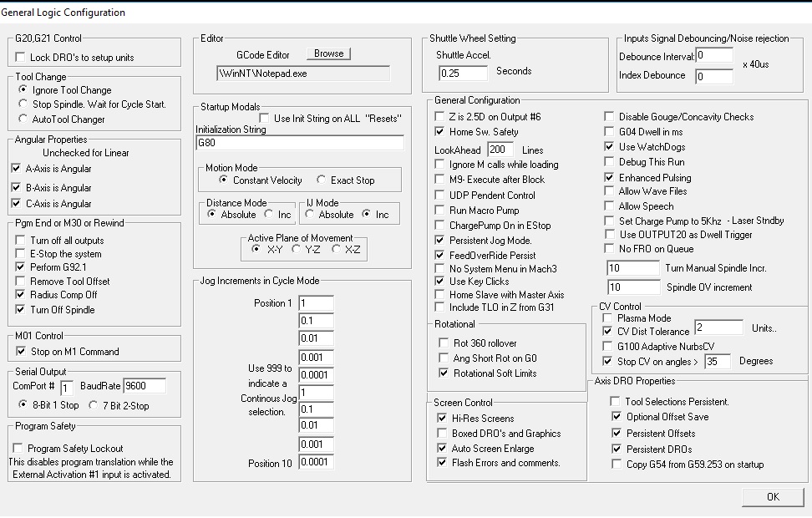Screen dimensions: 812x518
Task: Click the LookAhead lines field
Action: (x=500, y=150)
